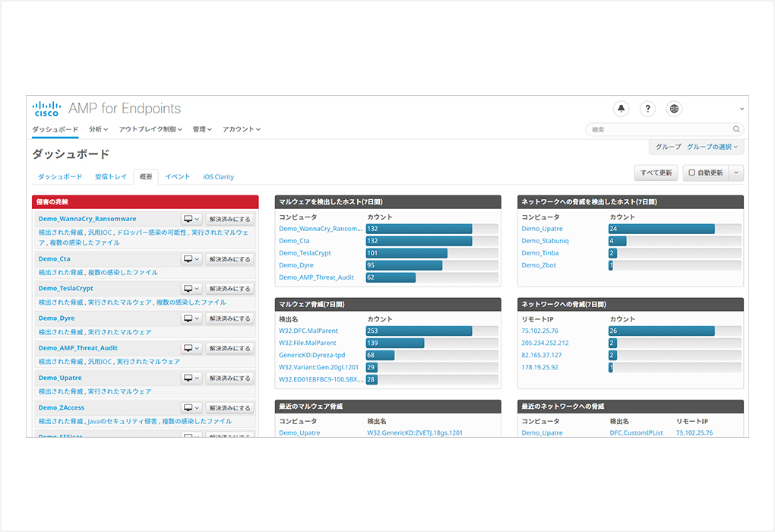Viewport: 775px width, 532px height.
Task: Click the globe language icon
Action: 674,109
